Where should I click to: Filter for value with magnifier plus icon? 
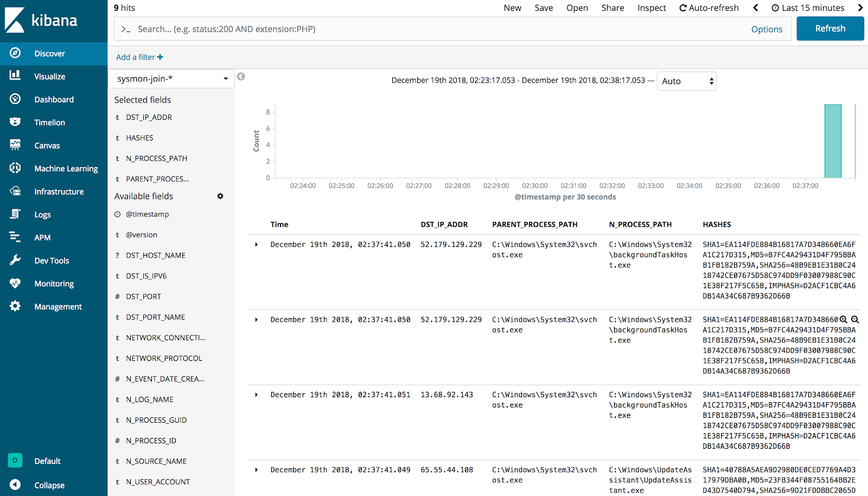(844, 320)
